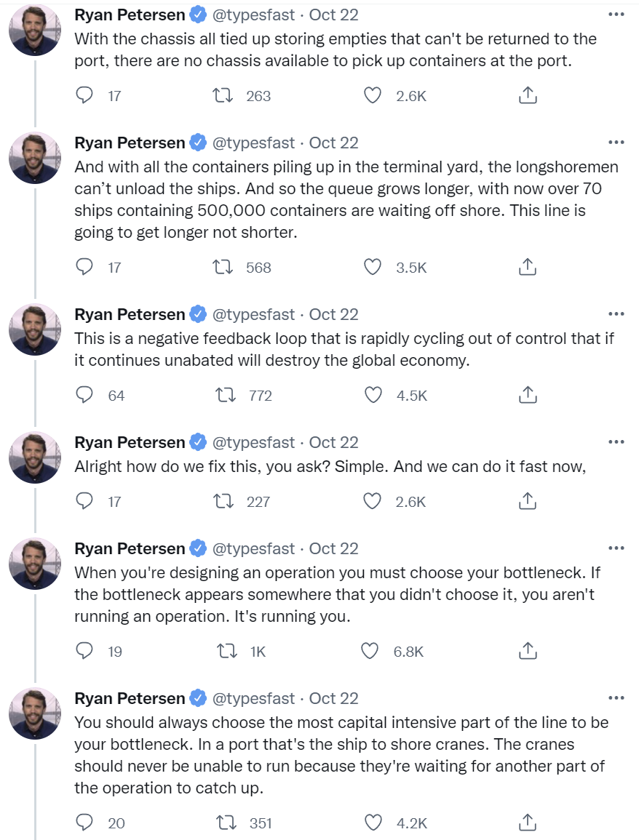Click the avatar beside the bottleneck tweet
The height and width of the screenshot is (840, 639).
[35, 564]
